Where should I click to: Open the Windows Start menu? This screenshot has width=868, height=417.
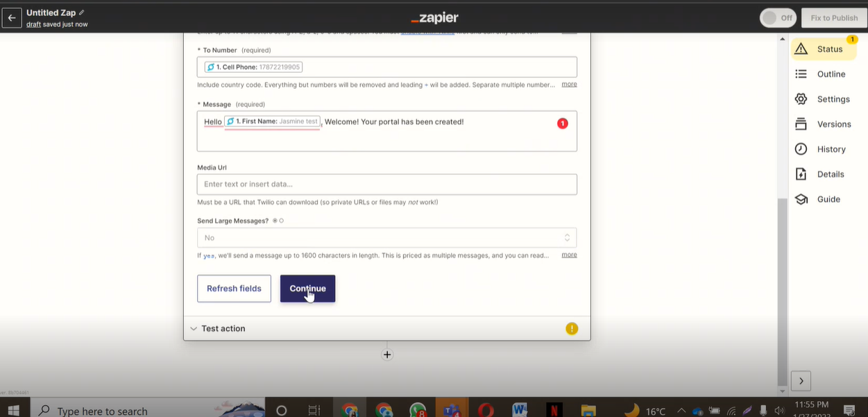click(x=14, y=410)
